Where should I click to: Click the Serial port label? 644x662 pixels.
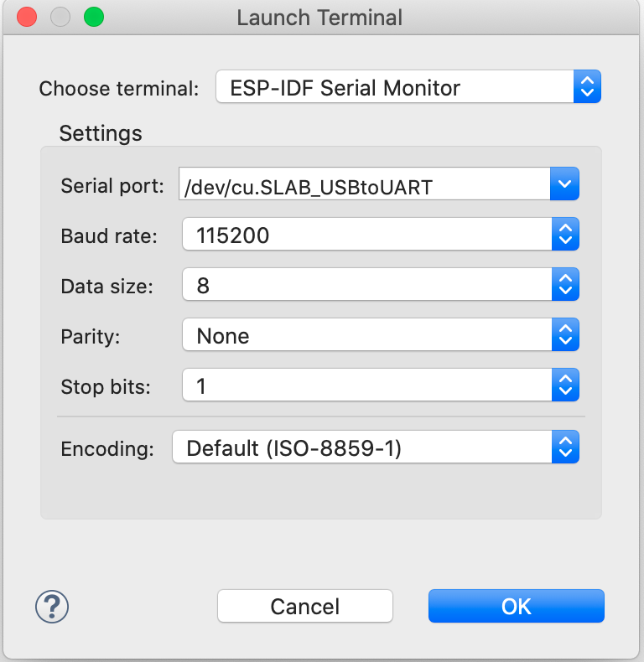point(112,186)
